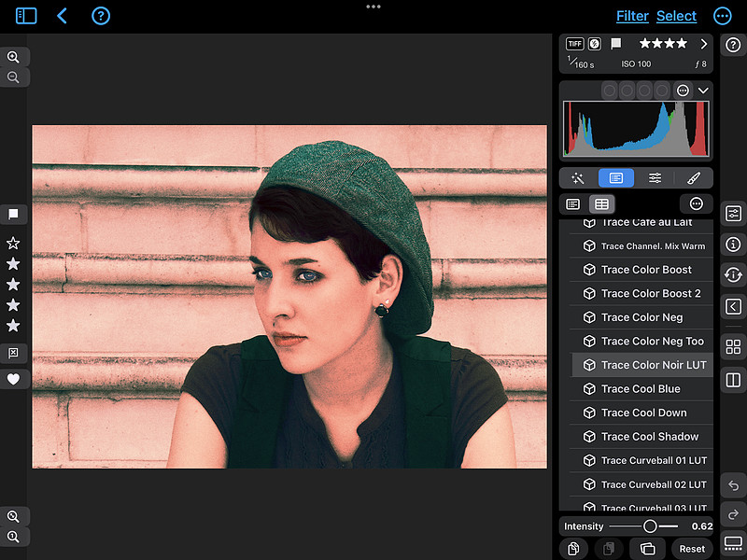Zoom out with the magnifier minus icon

pyautogui.click(x=13, y=77)
